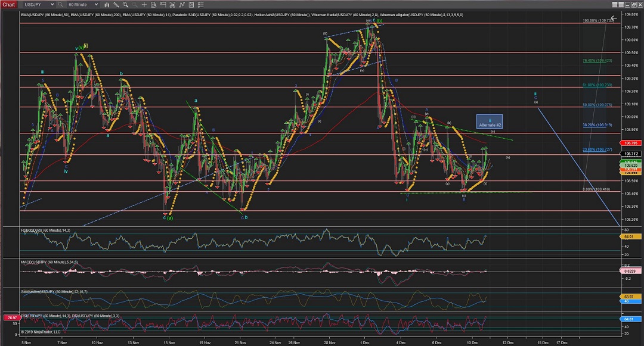Click the 100.00% (109.733) Fibonacci label
The height and width of the screenshot is (346, 644).
599,20
